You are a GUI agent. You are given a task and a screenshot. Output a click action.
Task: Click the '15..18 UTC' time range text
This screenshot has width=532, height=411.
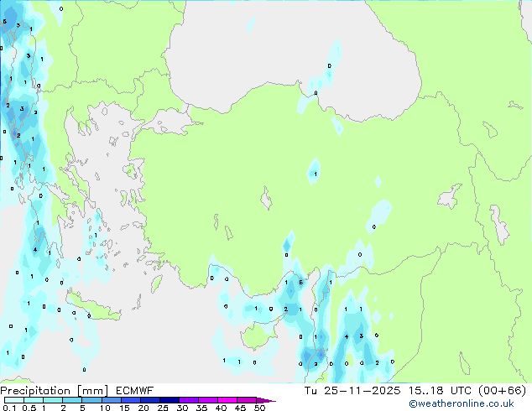coord(440,391)
